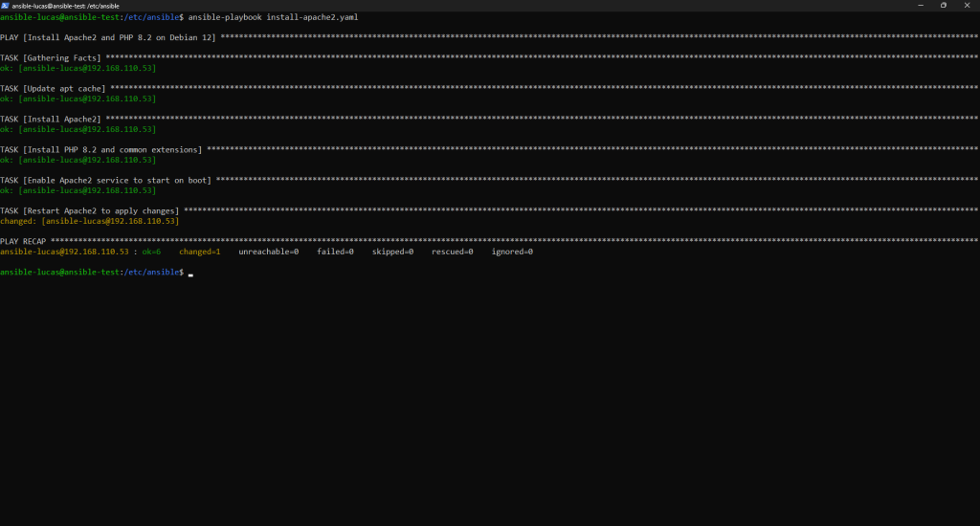This screenshot has height=526, width=980.
Task: Click the TASK Enable Apache2 service header
Action: click(105, 180)
